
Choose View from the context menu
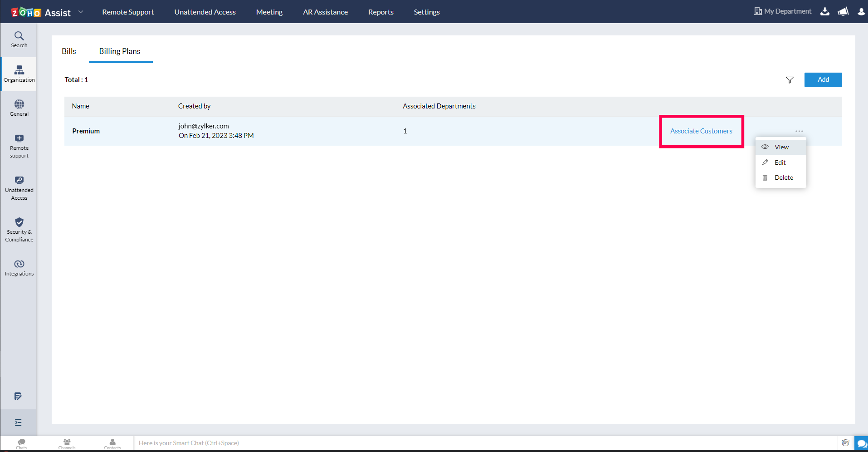click(781, 147)
